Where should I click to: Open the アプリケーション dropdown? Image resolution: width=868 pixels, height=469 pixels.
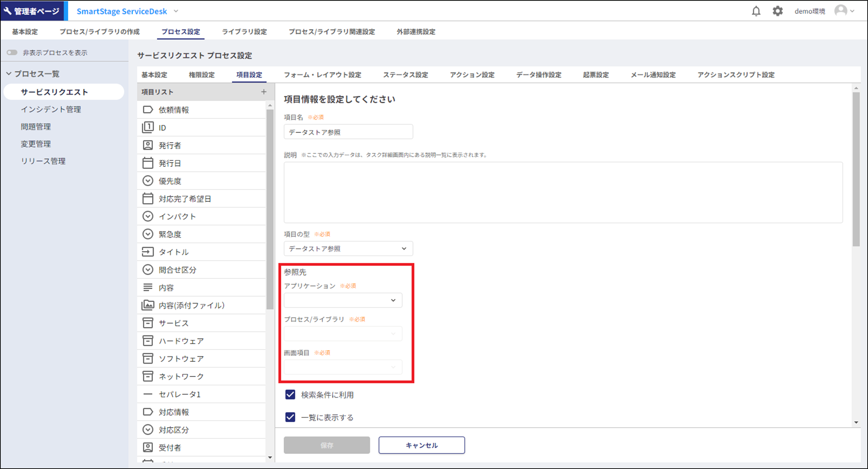click(343, 300)
